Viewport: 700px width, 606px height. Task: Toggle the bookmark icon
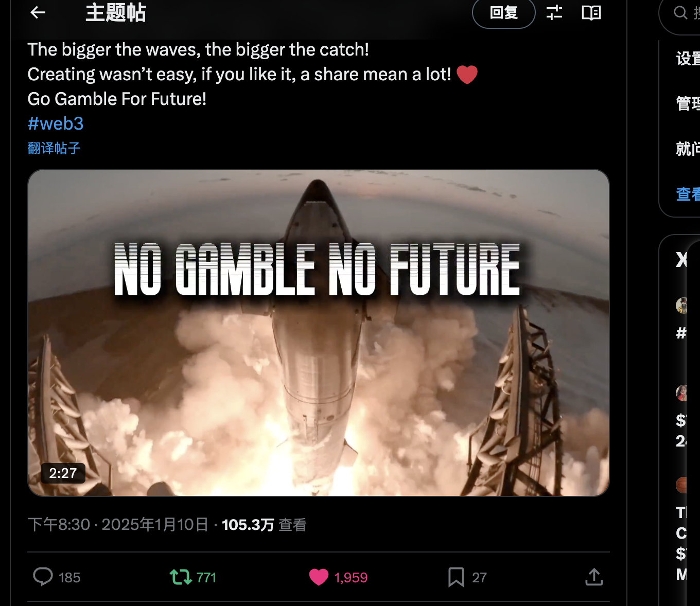click(456, 577)
